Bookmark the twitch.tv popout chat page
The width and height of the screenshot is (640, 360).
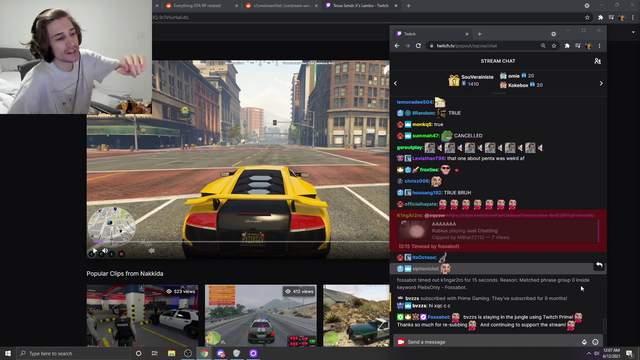[x=554, y=46]
